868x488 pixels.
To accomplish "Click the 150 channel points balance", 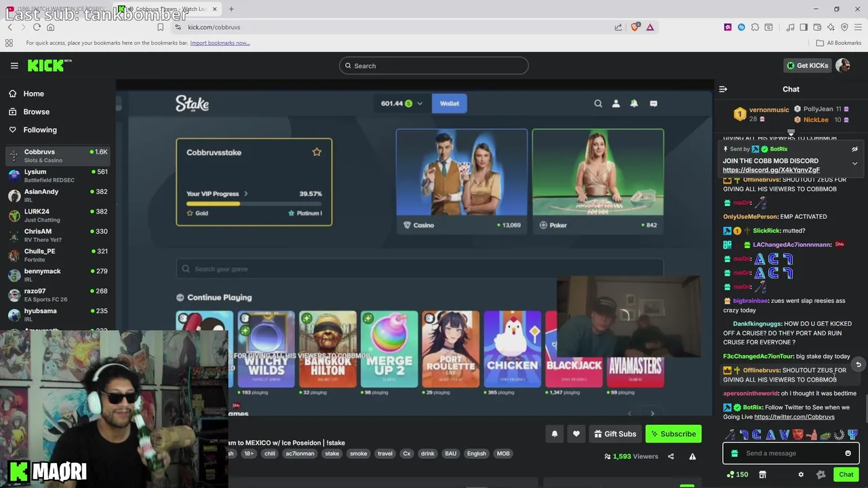I will [737, 474].
